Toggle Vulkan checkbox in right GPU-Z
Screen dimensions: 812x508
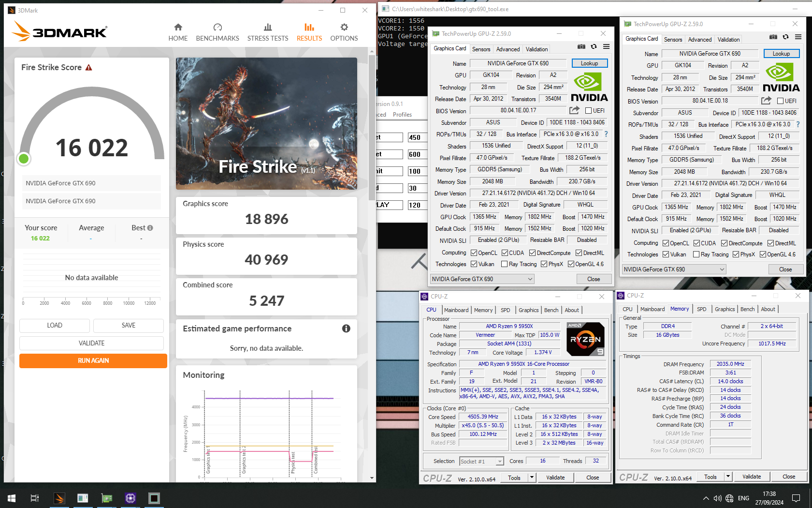coord(666,254)
